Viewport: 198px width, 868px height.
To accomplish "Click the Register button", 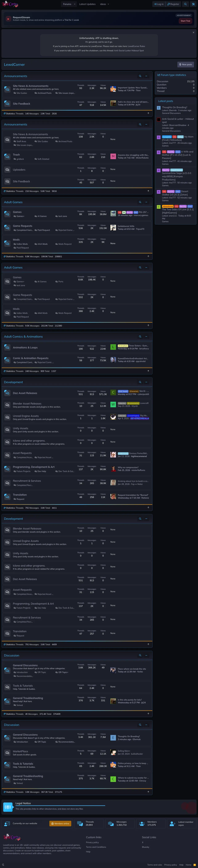I will 173,4.
